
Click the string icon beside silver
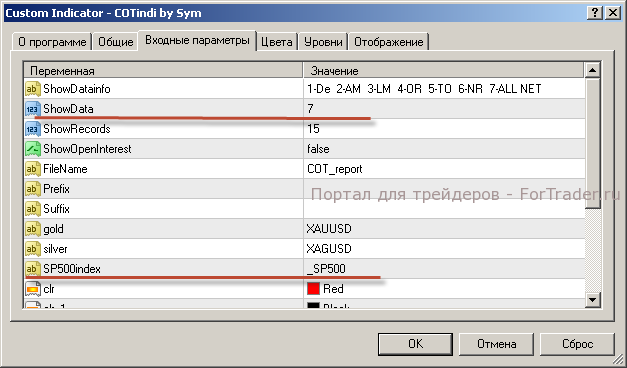[x=33, y=249]
